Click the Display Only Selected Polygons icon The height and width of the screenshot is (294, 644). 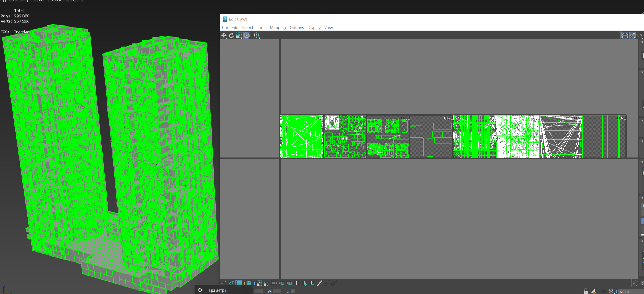(x=593, y=291)
